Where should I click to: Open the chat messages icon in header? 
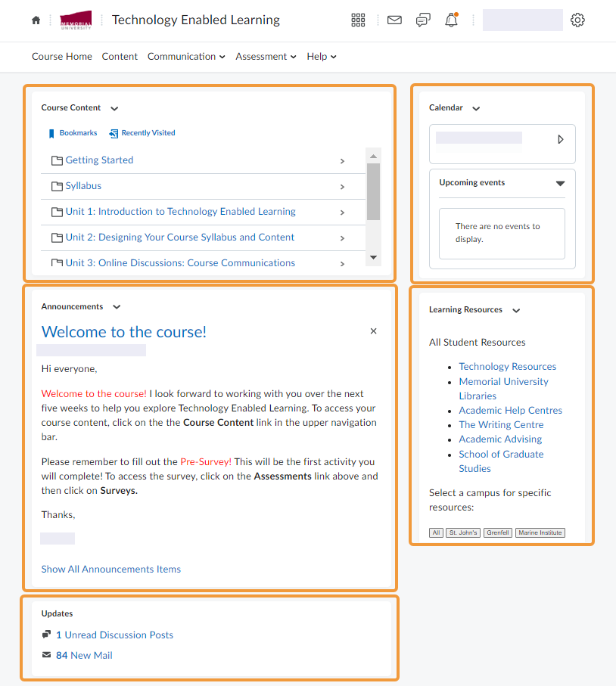tap(423, 20)
